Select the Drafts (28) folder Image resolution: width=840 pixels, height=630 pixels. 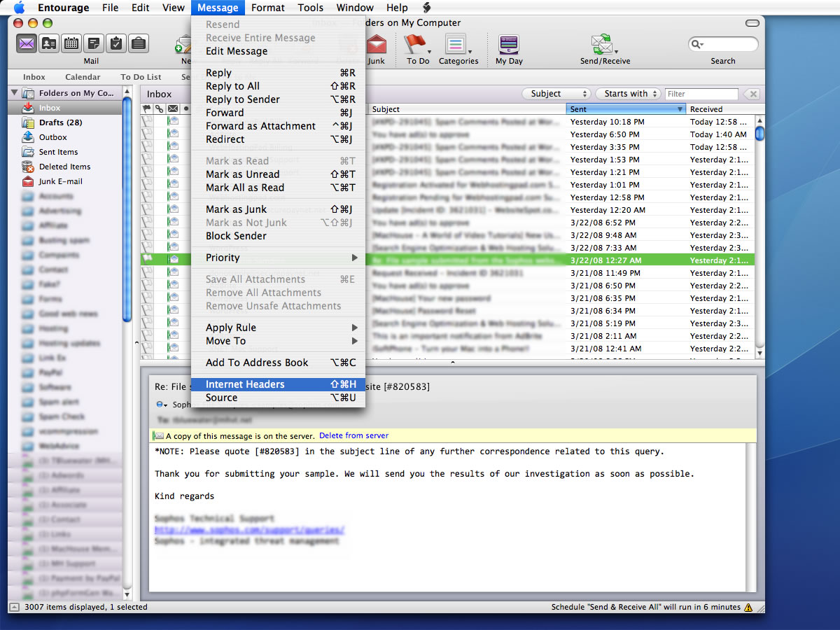(60, 122)
